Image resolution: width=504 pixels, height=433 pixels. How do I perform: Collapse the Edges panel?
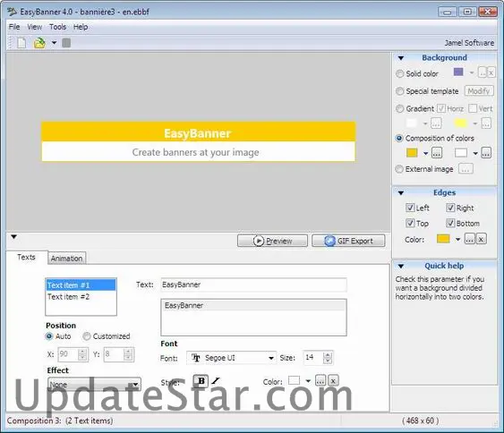pos(401,193)
